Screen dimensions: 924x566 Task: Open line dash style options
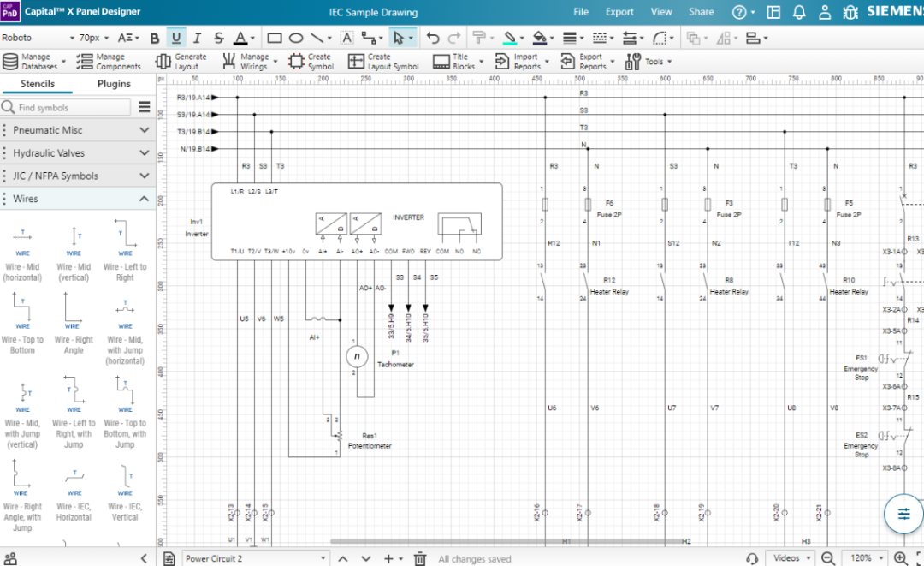click(600, 39)
